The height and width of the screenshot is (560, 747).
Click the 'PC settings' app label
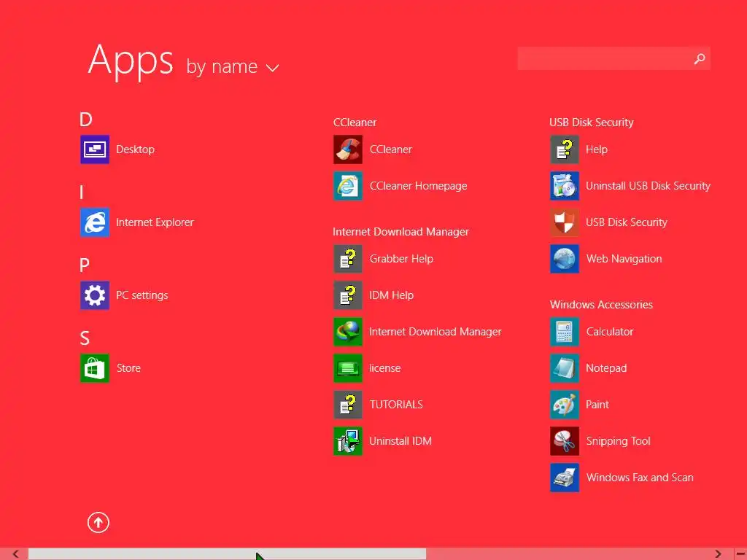tap(142, 295)
